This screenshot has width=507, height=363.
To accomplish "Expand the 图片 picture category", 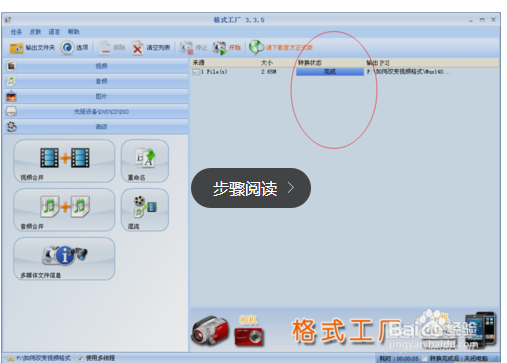I will (96, 96).
